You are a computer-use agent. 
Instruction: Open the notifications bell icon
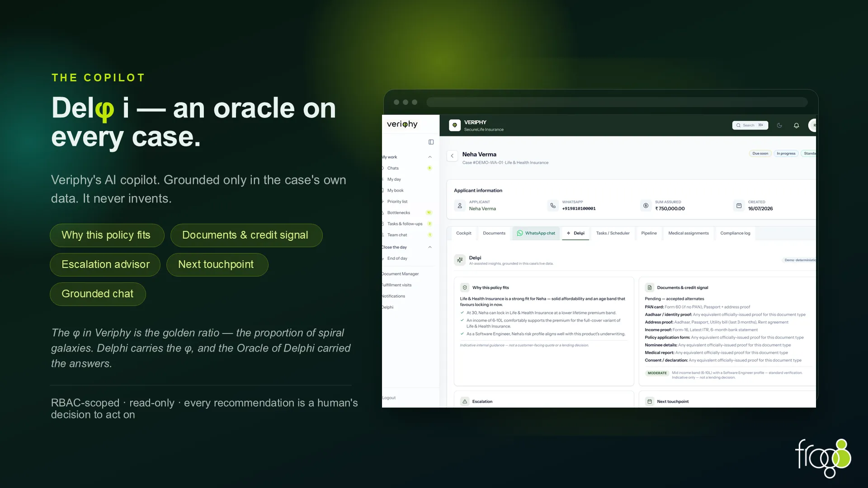tap(796, 126)
